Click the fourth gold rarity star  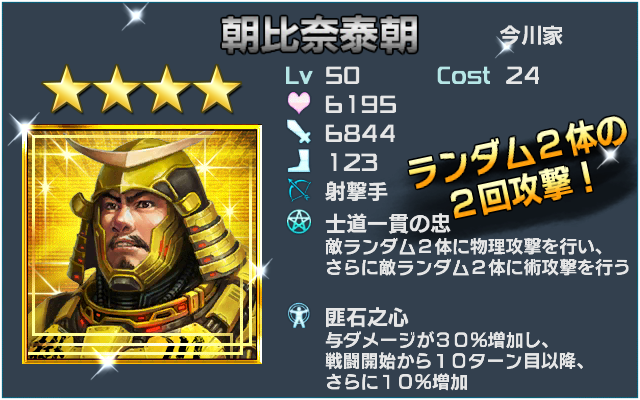pyautogui.click(x=217, y=91)
